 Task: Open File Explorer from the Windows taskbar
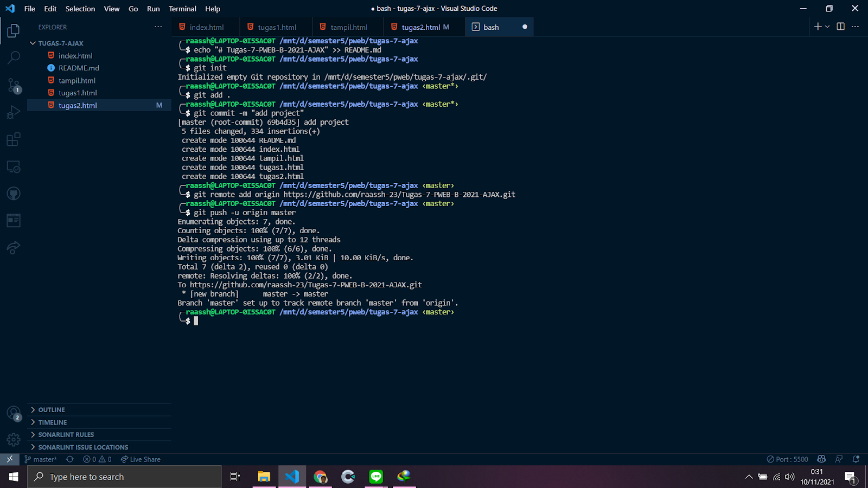tap(264, 477)
